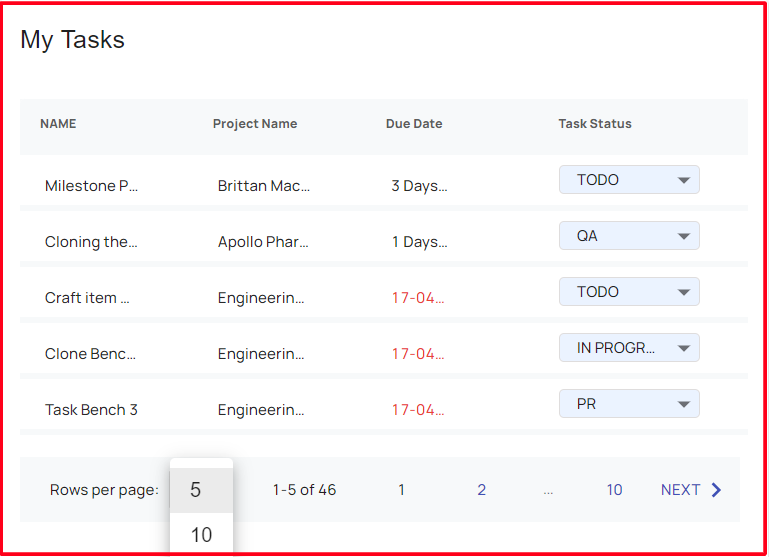This screenshot has width=769, height=557.
Task: Click the Due Date column header
Action: click(414, 124)
